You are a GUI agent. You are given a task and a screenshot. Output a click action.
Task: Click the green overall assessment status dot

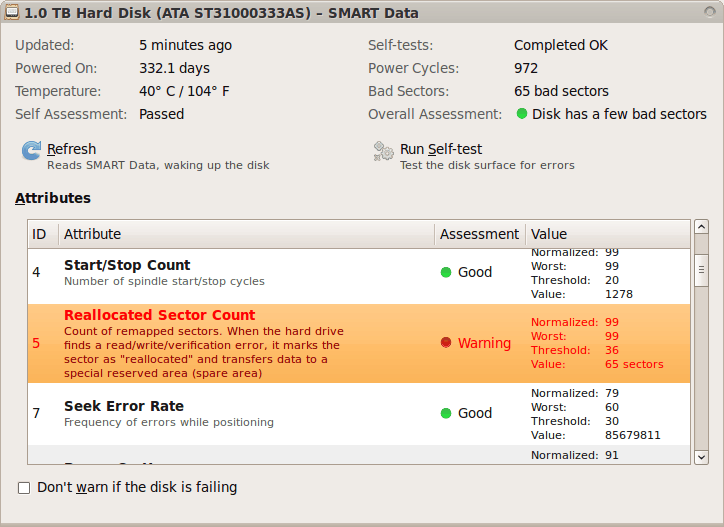point(522,114)
